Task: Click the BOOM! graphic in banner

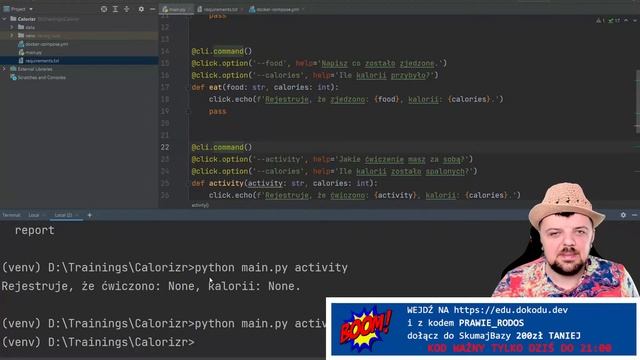Action: tap(366, 330)
